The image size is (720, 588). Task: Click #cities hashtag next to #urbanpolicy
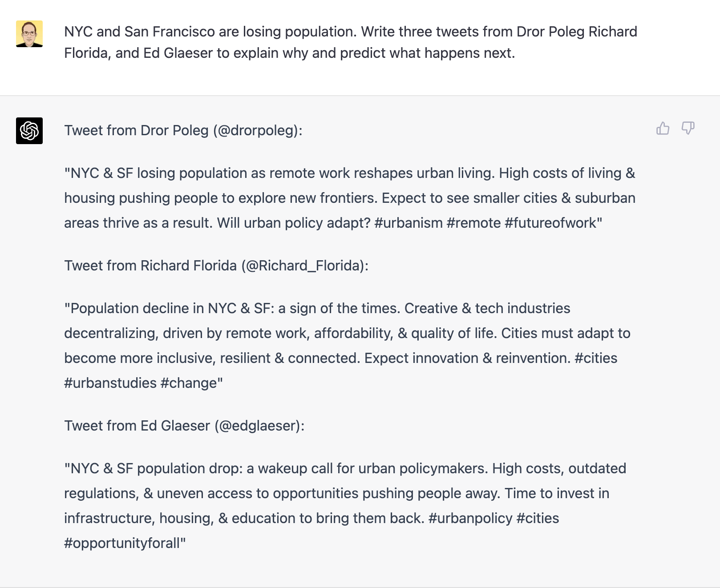click(538, 518)
